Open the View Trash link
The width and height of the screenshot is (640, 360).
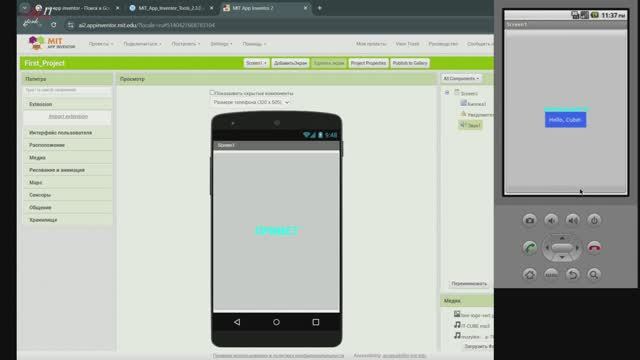pyautogui.click(x=407, y=44)
